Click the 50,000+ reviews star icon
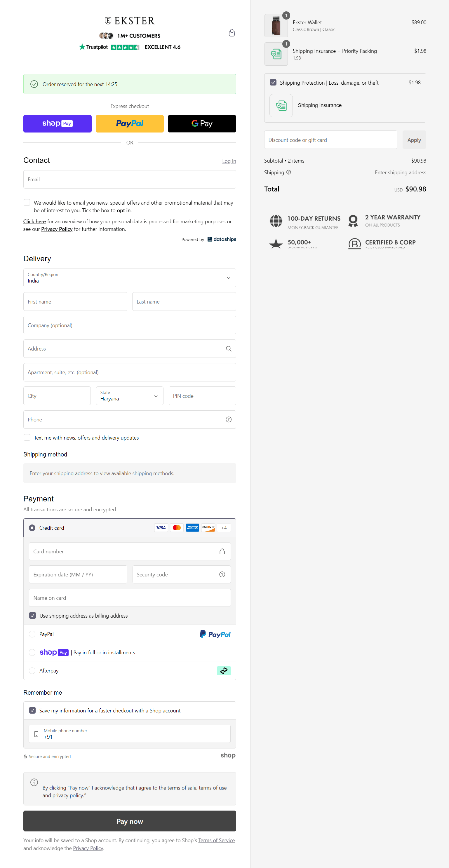Image resolution: width=449 pixels, height=868 pixels. 276,243
